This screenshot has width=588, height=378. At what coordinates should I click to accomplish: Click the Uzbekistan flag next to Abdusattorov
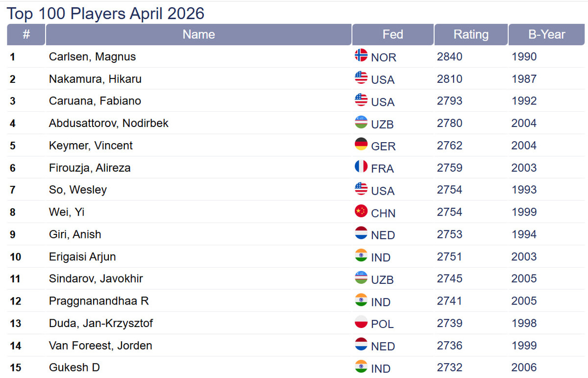pyautogui.click(x=361, y=122)
